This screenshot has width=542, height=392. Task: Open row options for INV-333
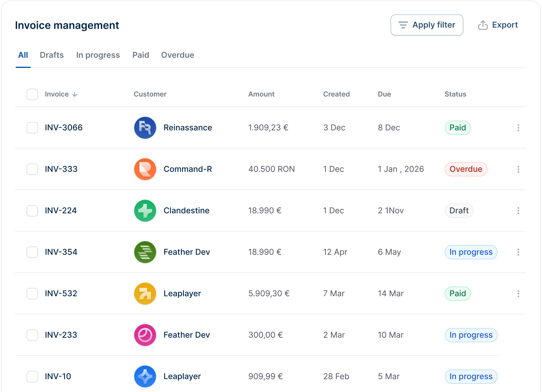[518, 169]
